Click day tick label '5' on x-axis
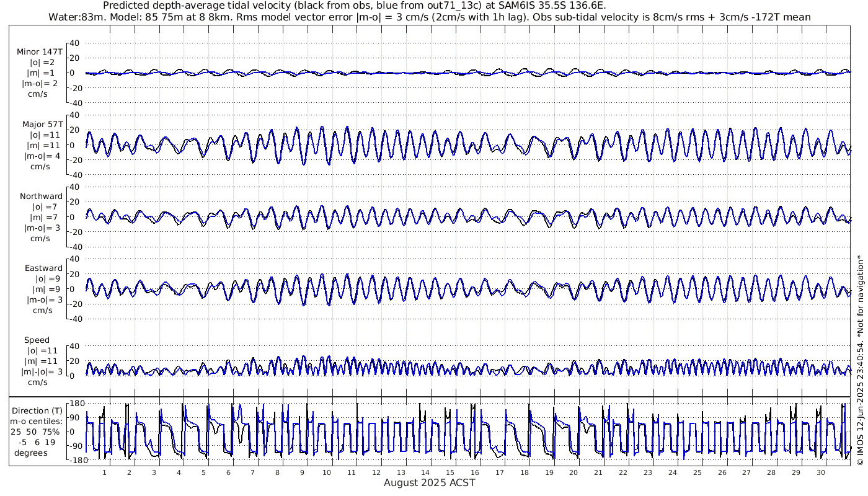The width and height of the screenshot is (868, 496). tap(203, 472)
